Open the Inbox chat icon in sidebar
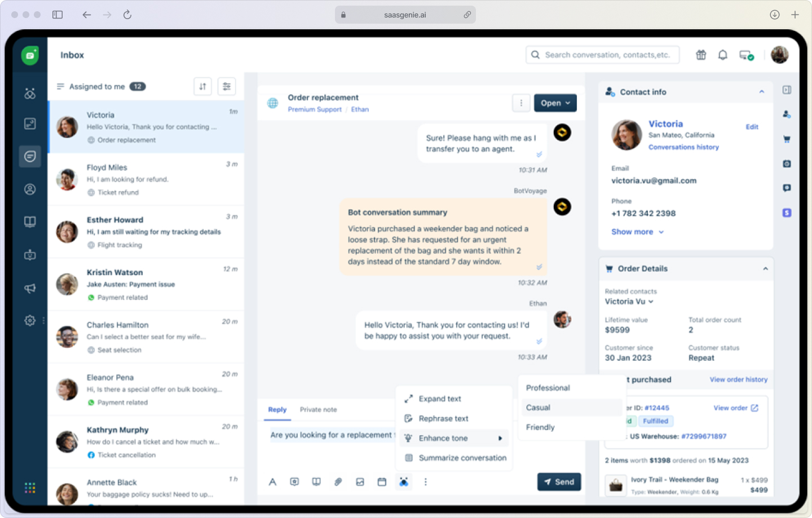This screenshot has height=518, width=812. [30, 156]
